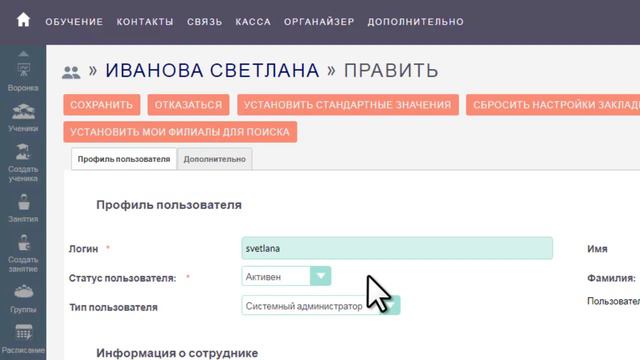Click the Сохранить button

click(102, 105)
